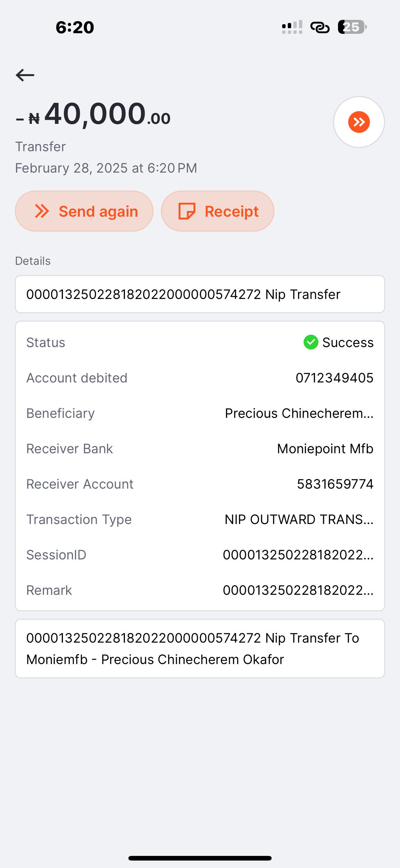Expand the truncated SessionID value
400x868 pixels.
[x=298, y=555]
